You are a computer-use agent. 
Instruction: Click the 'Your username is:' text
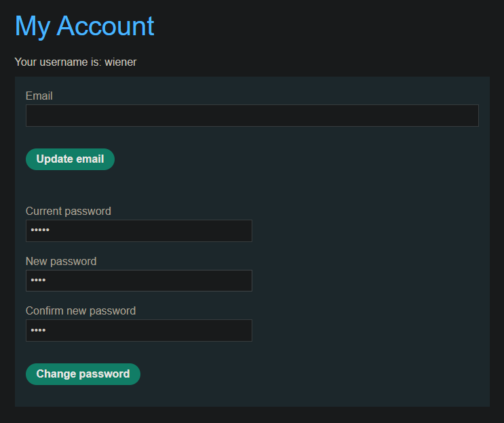(x=58, y=62)
